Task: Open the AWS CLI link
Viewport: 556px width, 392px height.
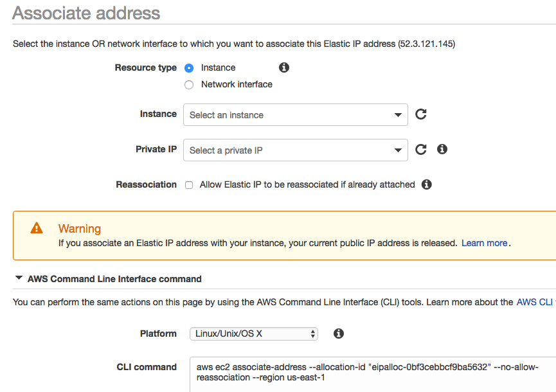Action: click(534, 301)
